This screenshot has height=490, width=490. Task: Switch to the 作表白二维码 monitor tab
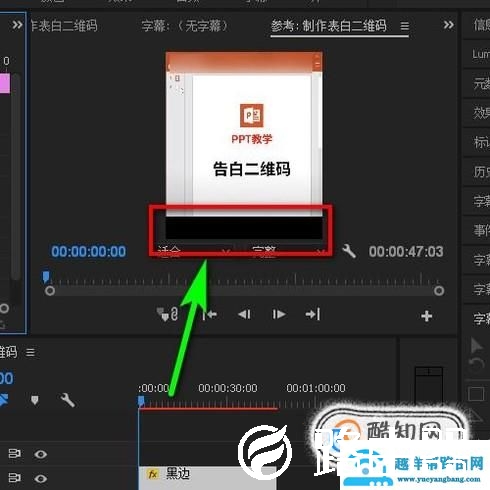[x=64, y=26]
